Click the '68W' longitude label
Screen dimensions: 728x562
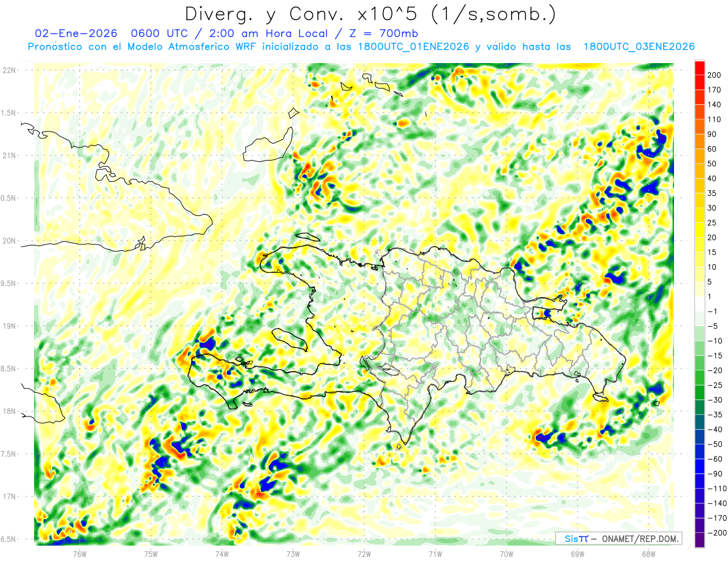(x=649, y=554)
